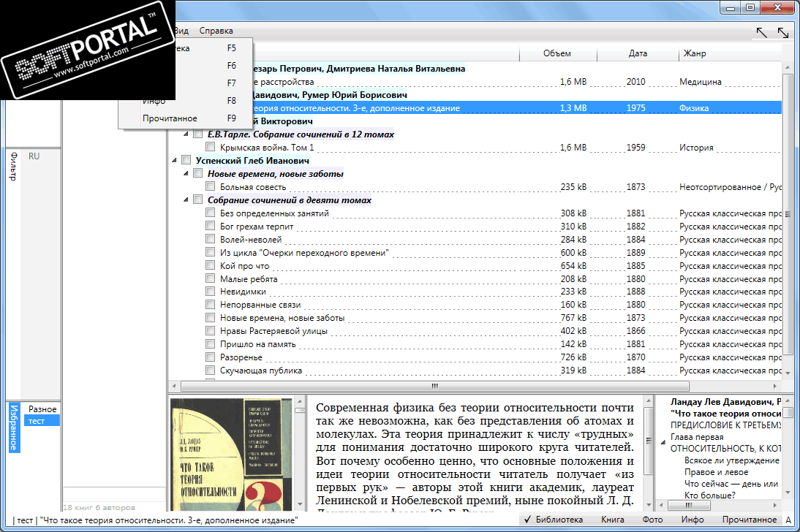Click the annotation text down scroll arrow
This screenshot has height=532, width=800.
coord(649,504)
